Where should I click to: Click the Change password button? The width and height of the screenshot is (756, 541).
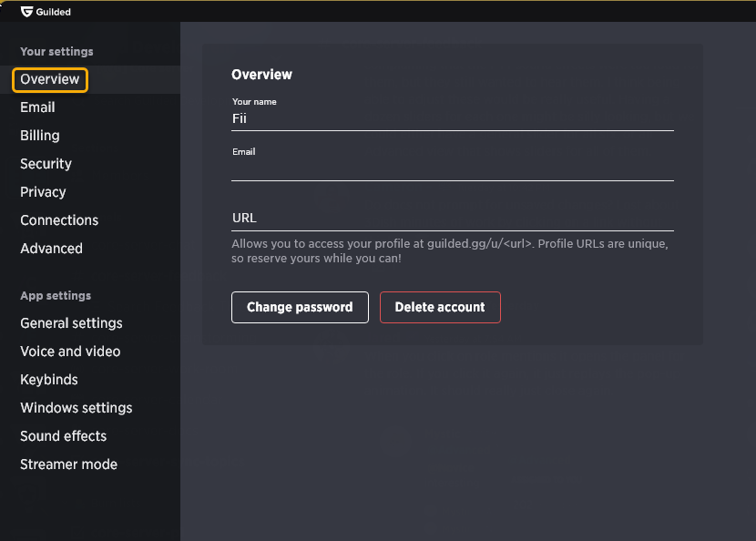coord(300,307)
